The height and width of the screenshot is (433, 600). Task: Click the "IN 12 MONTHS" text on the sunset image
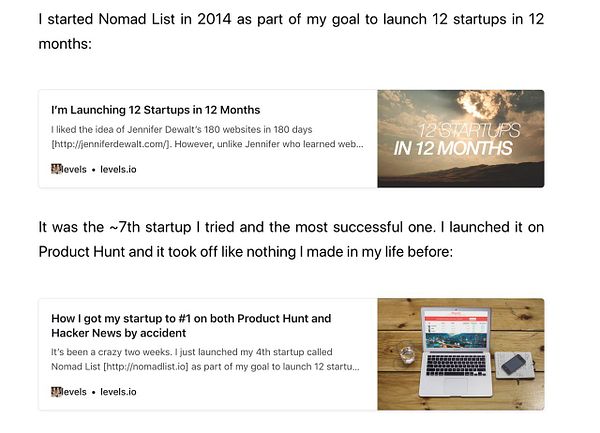(x=453, y=149)
